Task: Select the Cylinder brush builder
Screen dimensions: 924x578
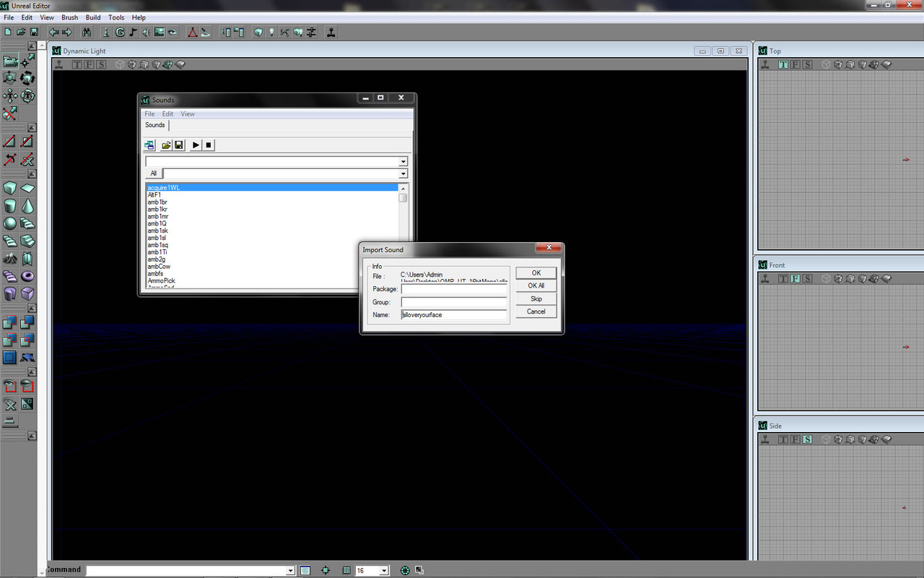Action: pos(10,207)
